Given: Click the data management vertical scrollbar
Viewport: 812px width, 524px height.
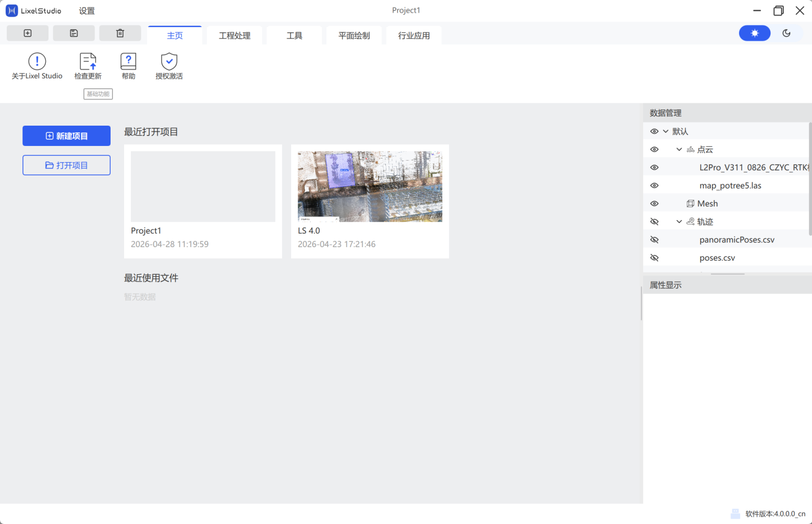Looking at the screenshot, I should coord(810,179).
